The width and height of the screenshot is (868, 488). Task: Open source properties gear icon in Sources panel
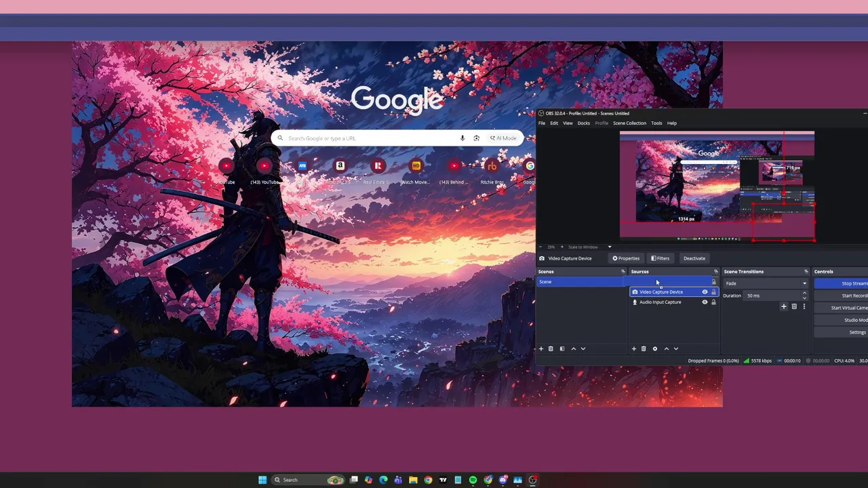[654, 348]
